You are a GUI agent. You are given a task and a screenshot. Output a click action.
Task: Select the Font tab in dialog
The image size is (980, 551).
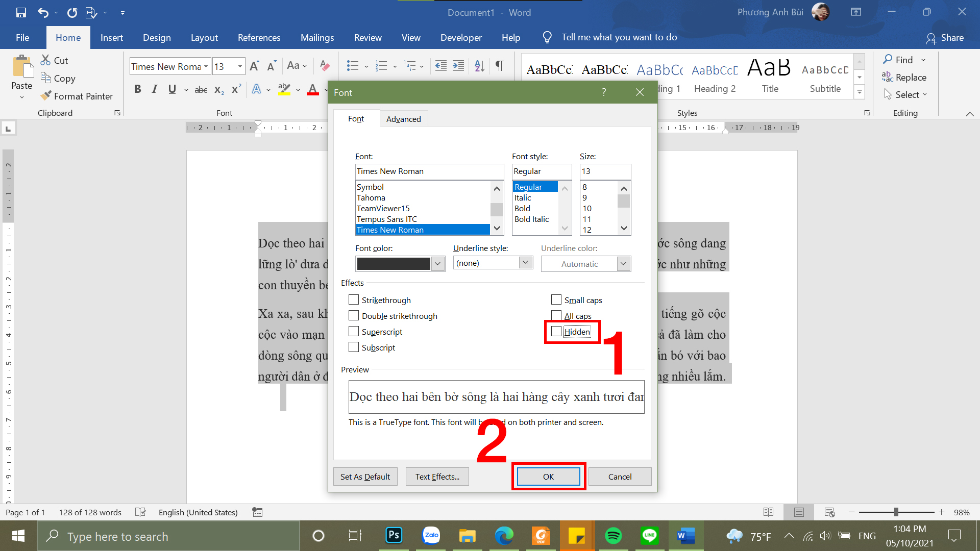pos(356,119)
